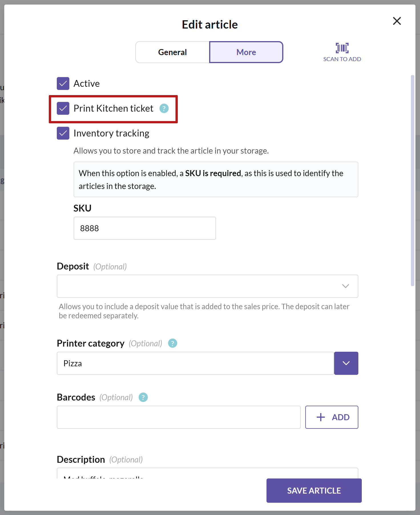
Task: Uncheck the Active checkbox
Action: click(63, 83)
